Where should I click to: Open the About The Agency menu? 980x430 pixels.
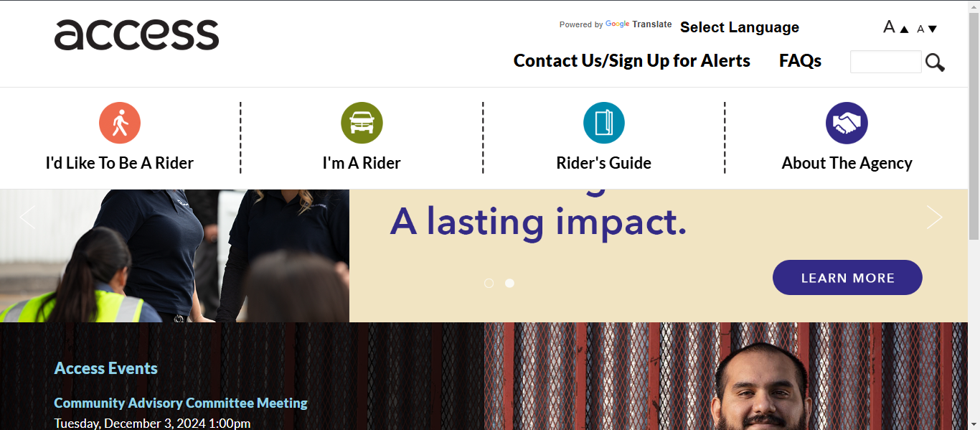point(847,163)
